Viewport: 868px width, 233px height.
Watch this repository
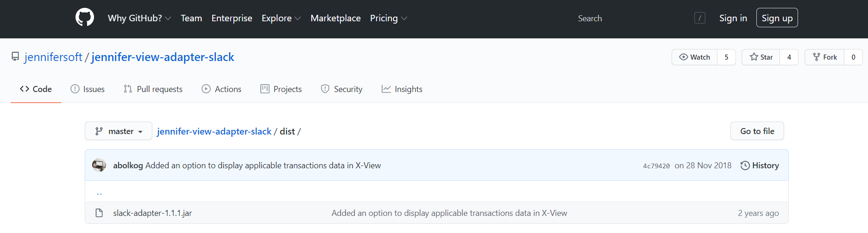(x=694, y=57)
